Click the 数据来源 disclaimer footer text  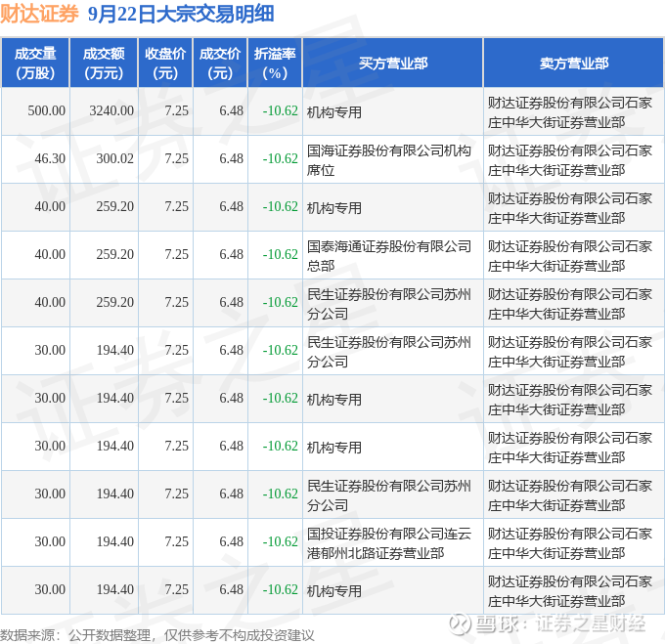tap(156, 635)
